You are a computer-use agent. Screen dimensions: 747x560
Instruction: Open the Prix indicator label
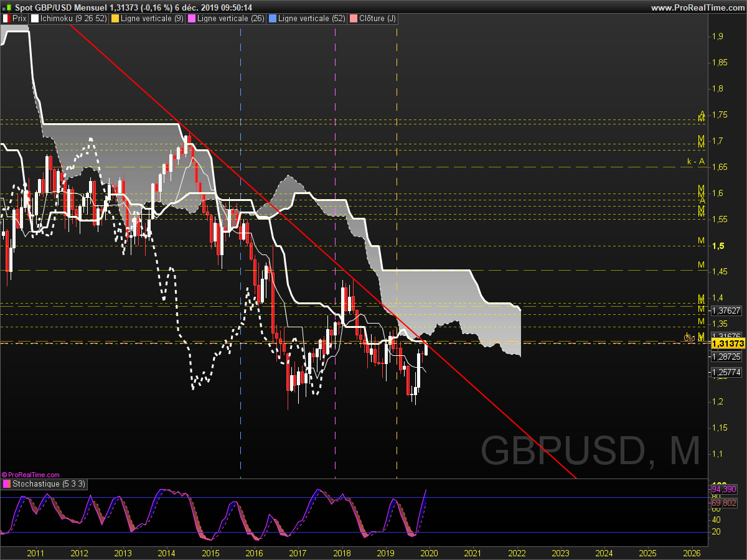19,19
